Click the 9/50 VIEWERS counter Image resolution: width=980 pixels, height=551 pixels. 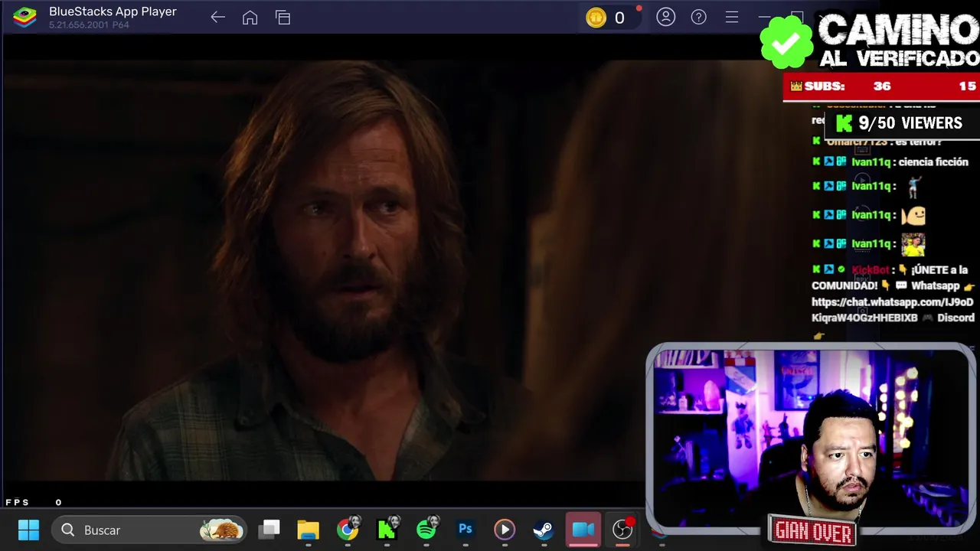pyautogui.click(x=900, y=123)
